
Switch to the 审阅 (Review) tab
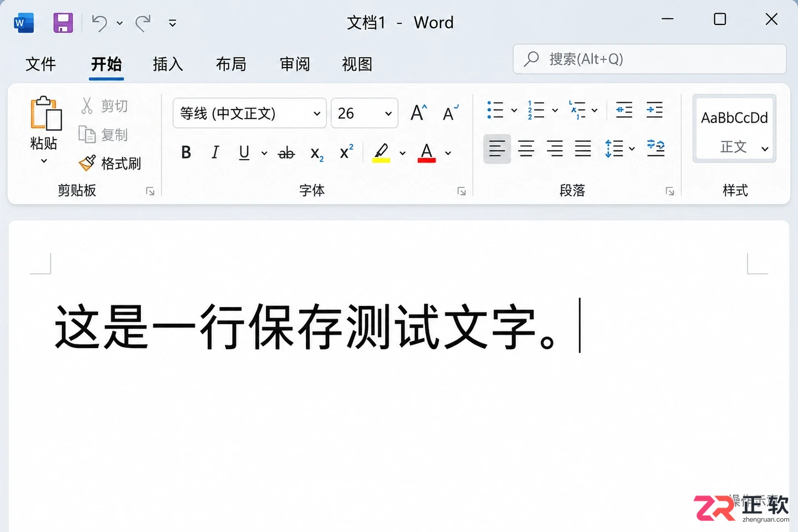(x=295, y=64)
